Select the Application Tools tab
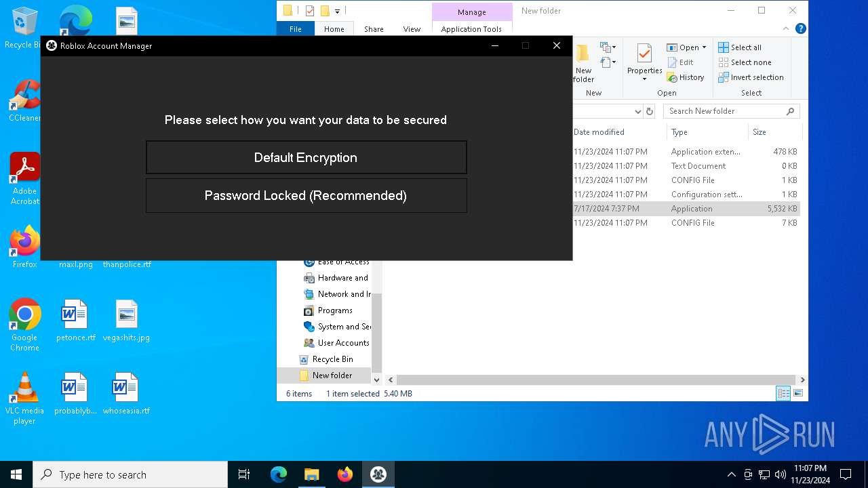Screen dimensions: 868x488 coord(471,29)
